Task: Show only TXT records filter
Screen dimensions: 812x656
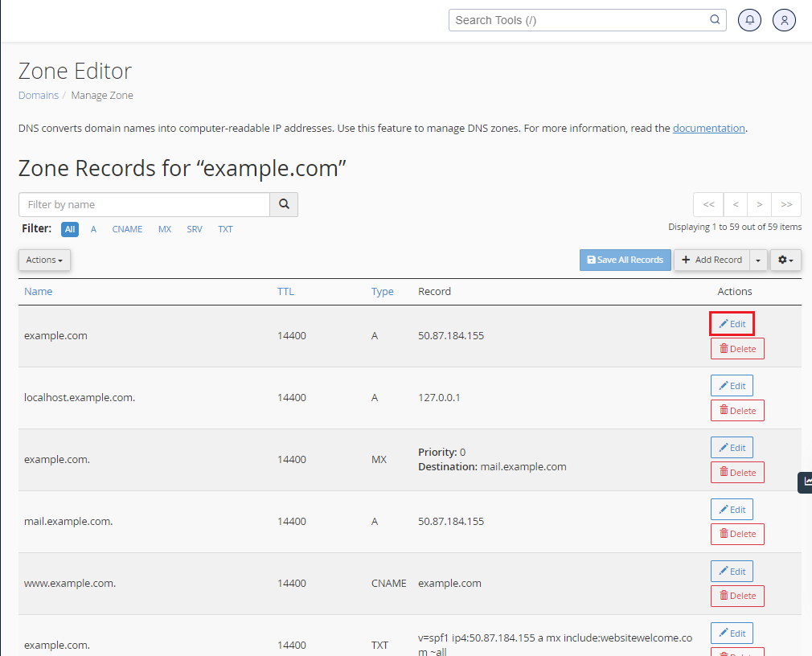Action: pos(225,229)
